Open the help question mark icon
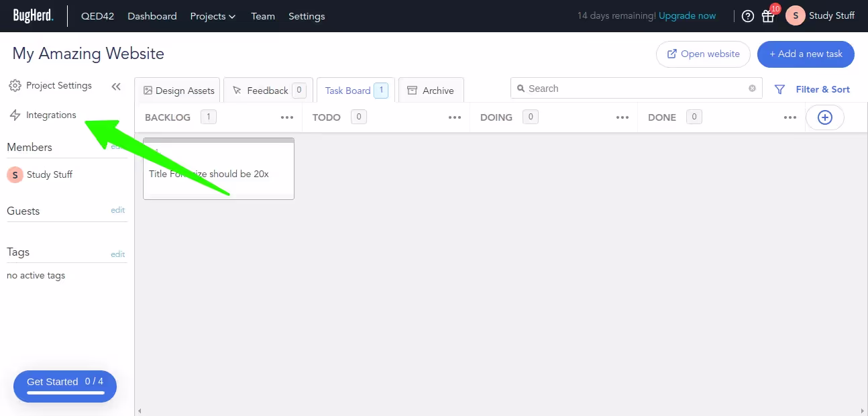 748,16
